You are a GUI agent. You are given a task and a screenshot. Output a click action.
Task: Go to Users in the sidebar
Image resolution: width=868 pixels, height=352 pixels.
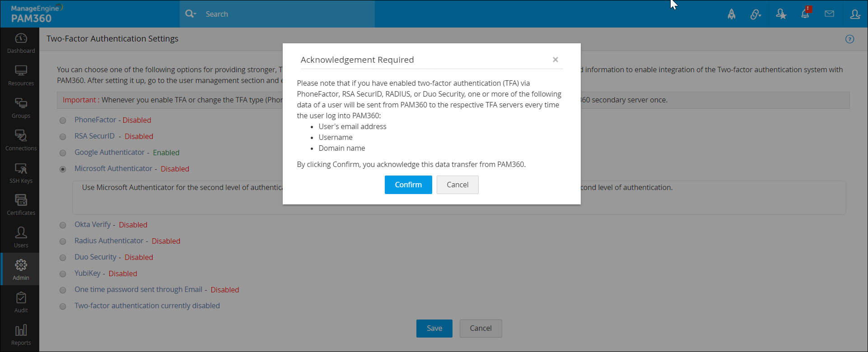pyautogui.click(x=21, y=238)
